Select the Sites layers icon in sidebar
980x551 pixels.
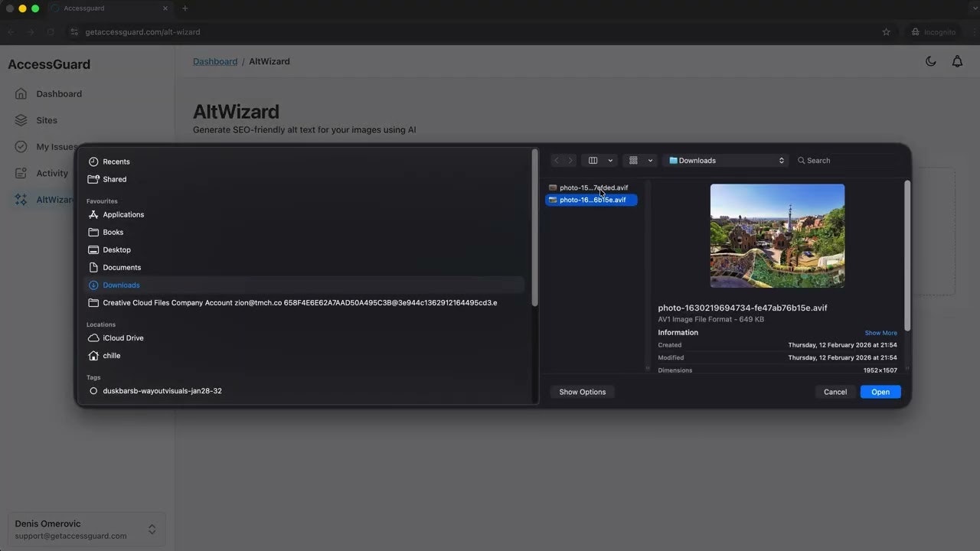tap(21, 120)
